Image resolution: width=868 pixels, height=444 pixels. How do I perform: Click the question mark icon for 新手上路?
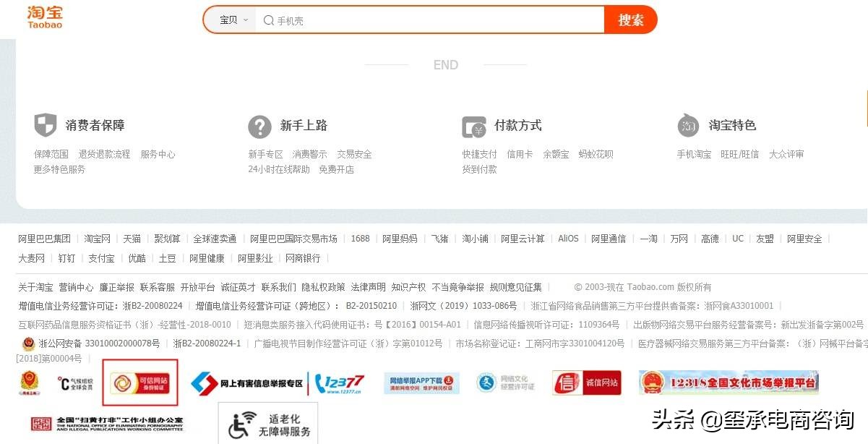260,127
